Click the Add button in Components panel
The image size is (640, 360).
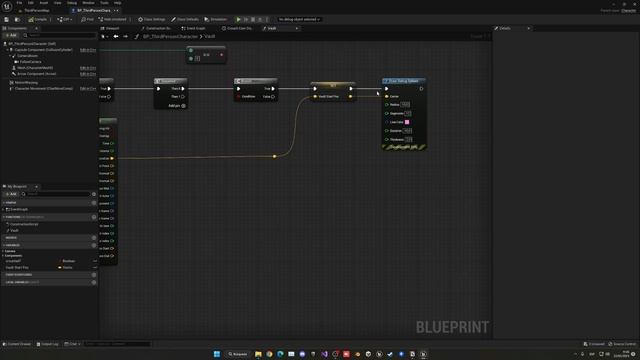click(11, 36)
